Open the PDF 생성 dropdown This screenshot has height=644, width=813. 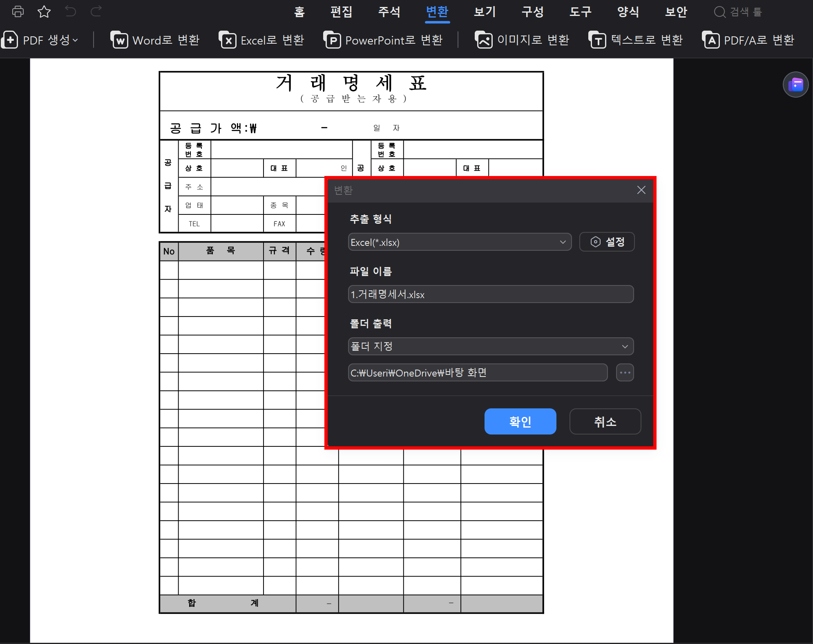[40, 40]
